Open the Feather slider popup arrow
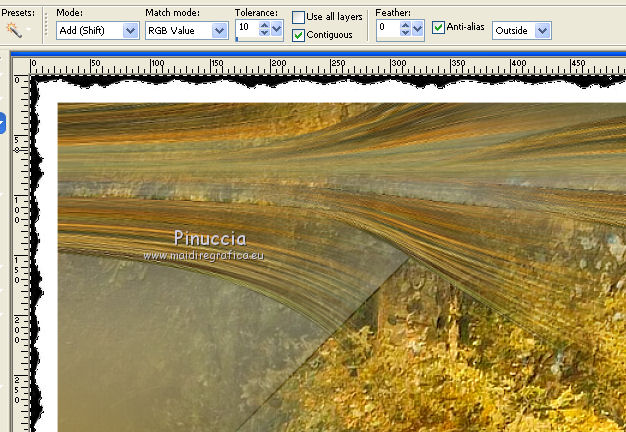This screenshot has height=432, width=626. tap(418, 29)
